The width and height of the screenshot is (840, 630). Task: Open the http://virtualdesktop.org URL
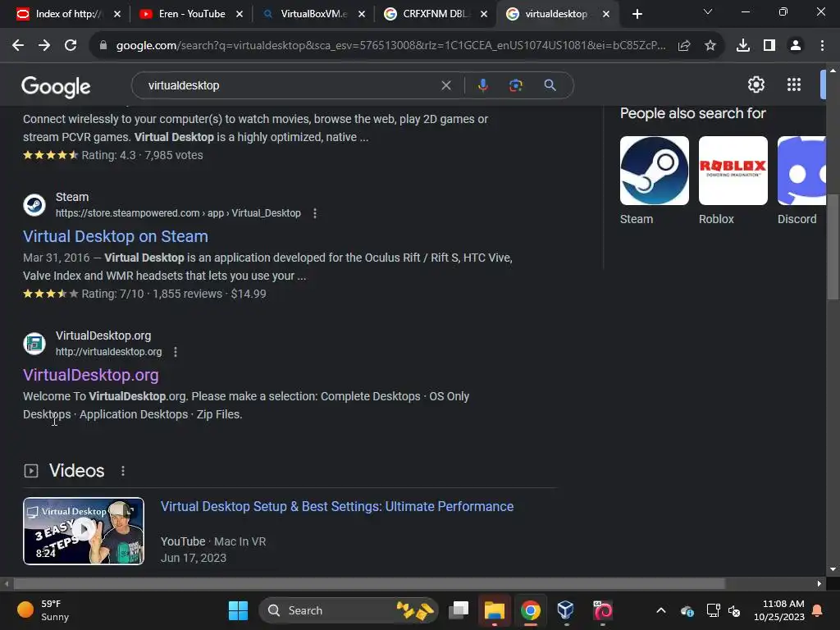(109, 352)
